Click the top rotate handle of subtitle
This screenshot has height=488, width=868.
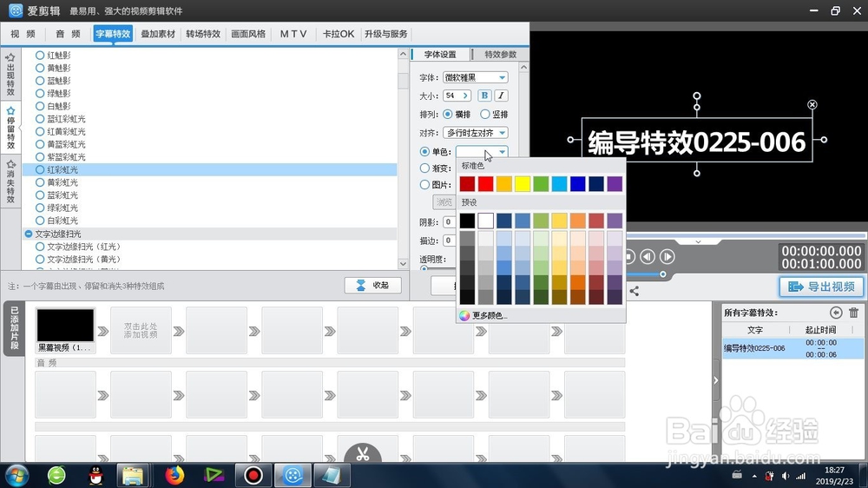[697, 96]
